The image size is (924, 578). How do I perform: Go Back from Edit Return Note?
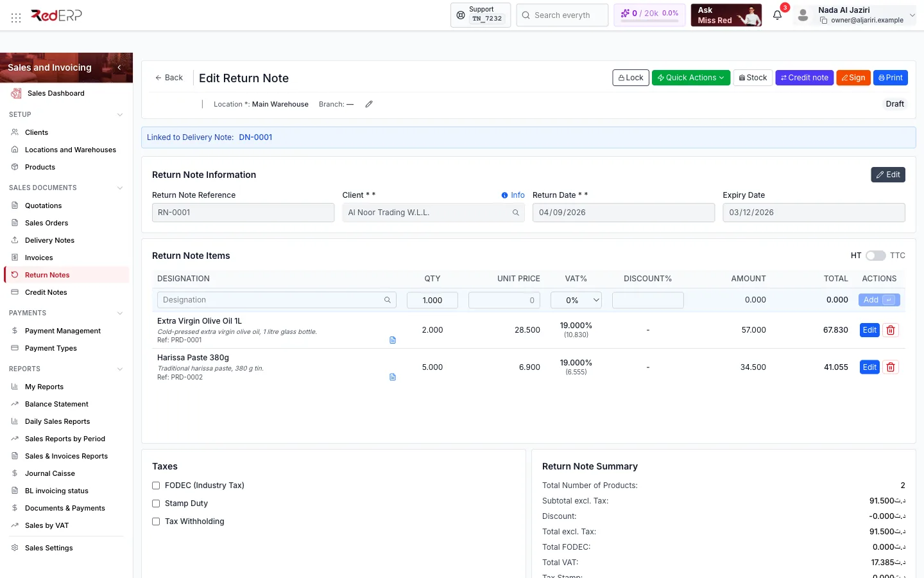169,78
